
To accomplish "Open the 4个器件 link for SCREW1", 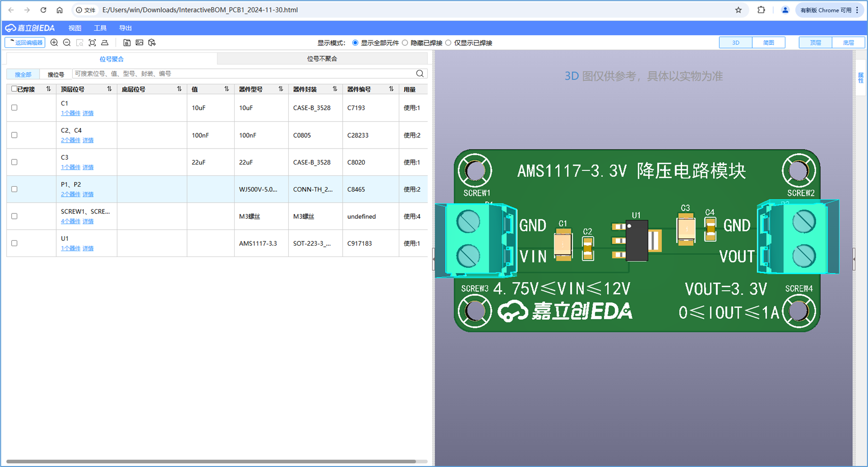I will pos(70,221).
